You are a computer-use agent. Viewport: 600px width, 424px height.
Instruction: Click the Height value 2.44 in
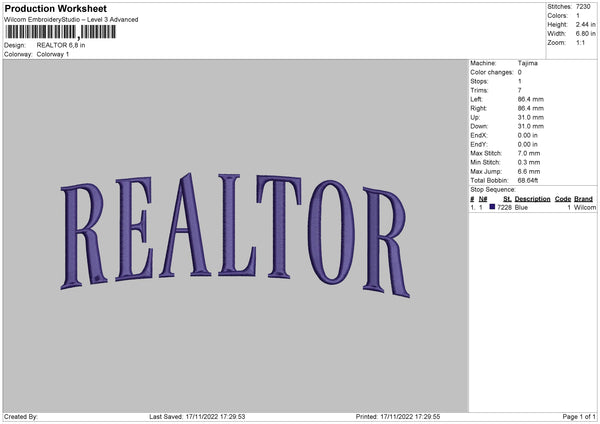click(585, 24)
